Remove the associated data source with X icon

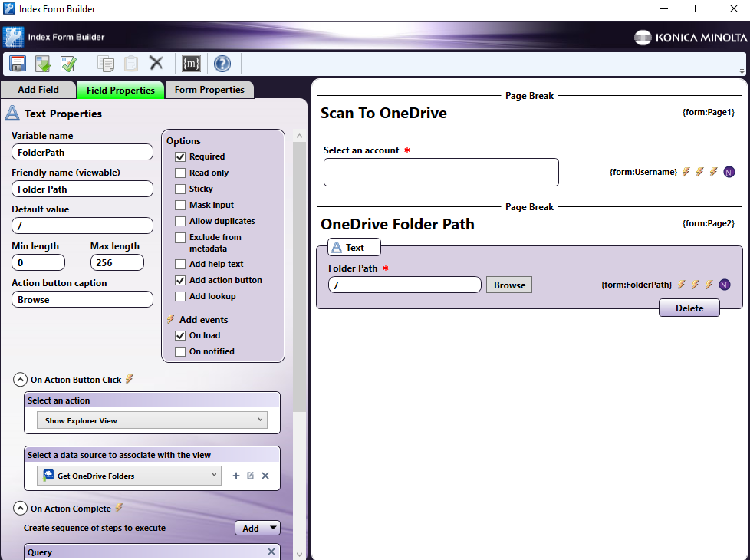[265, 476]
